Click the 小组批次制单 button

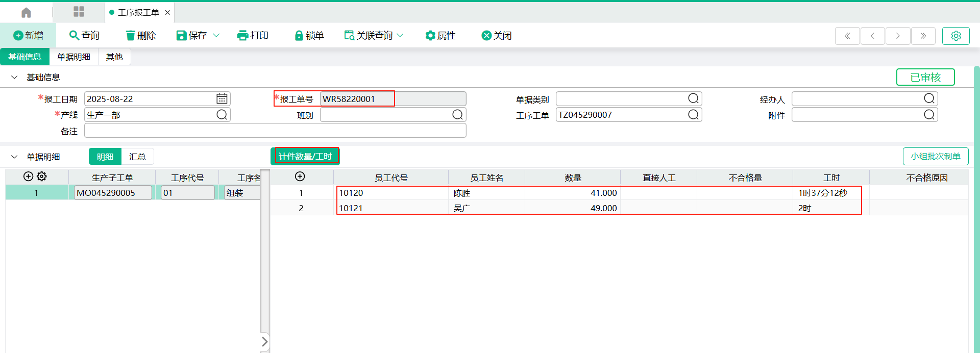coord(935,156)
